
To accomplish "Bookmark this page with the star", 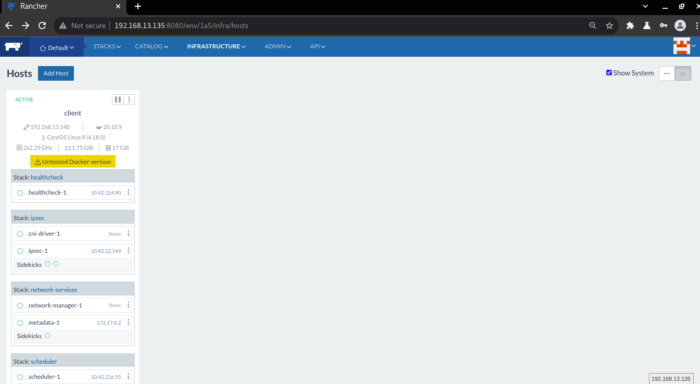I will click(x=609, y=25).
